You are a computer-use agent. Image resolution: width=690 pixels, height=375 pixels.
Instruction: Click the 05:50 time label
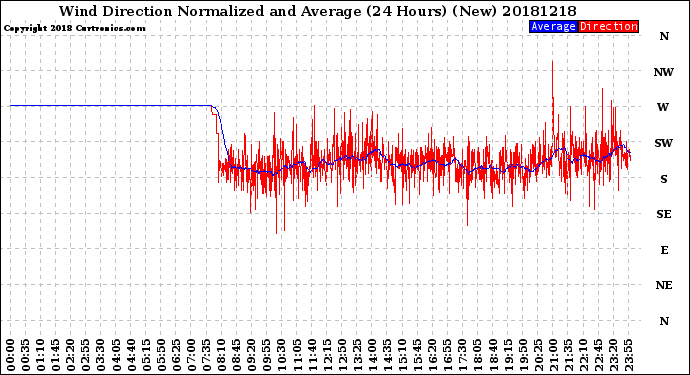[x=161, y=355]
